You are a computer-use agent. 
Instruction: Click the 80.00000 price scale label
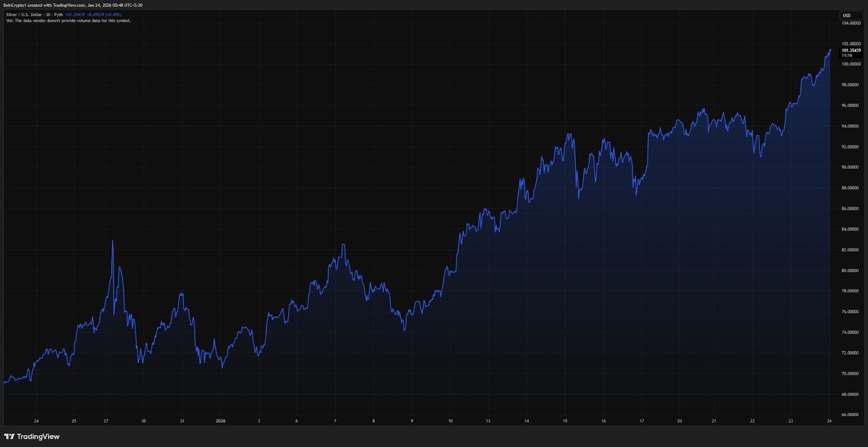(x=850, y=271)
